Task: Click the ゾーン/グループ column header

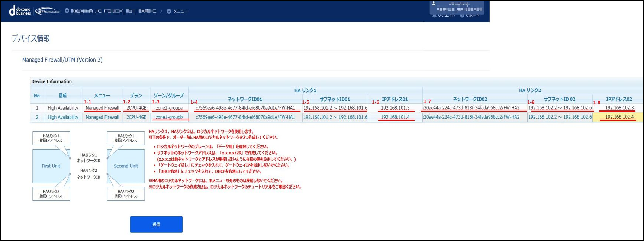Action: click(x=168, y=96)
